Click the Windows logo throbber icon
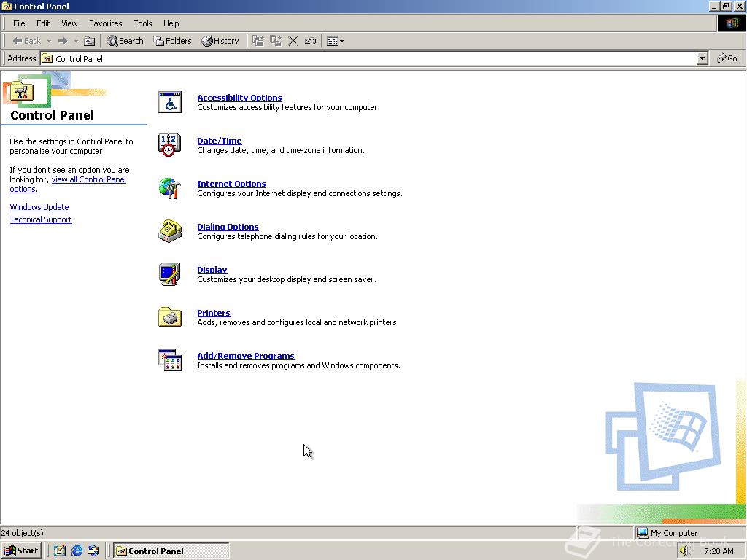Image resolution: width=747 pixels, height=560 pixels. pos(731,23)
